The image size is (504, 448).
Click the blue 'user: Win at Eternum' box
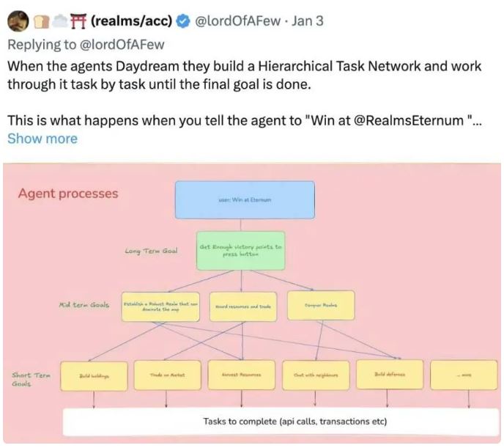tap(245, 199)
